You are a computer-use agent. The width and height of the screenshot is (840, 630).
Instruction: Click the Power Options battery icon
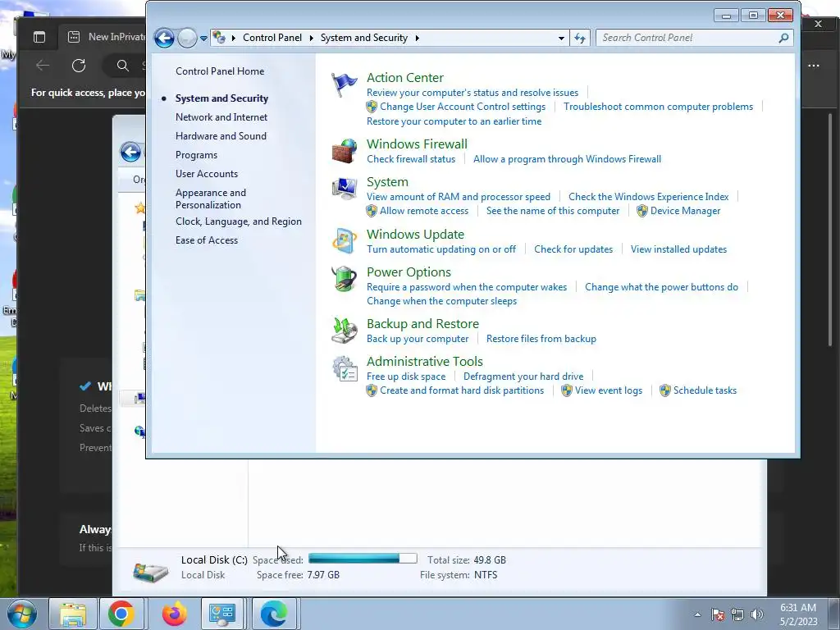344,279
